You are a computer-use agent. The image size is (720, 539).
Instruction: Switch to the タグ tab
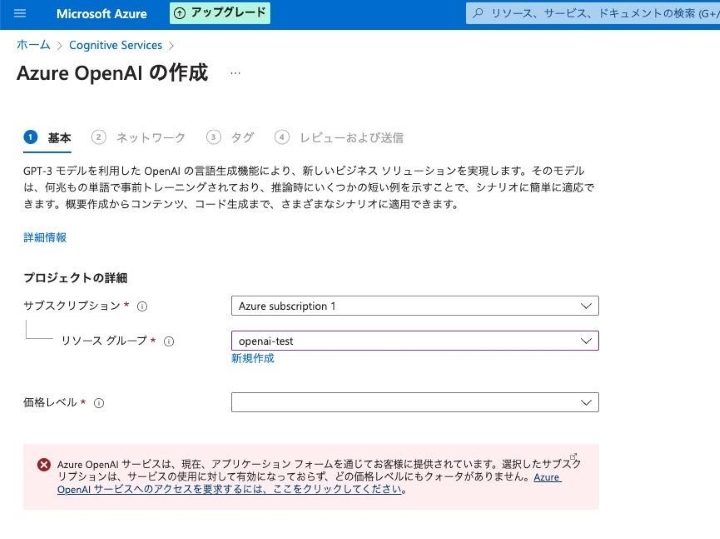241,138
